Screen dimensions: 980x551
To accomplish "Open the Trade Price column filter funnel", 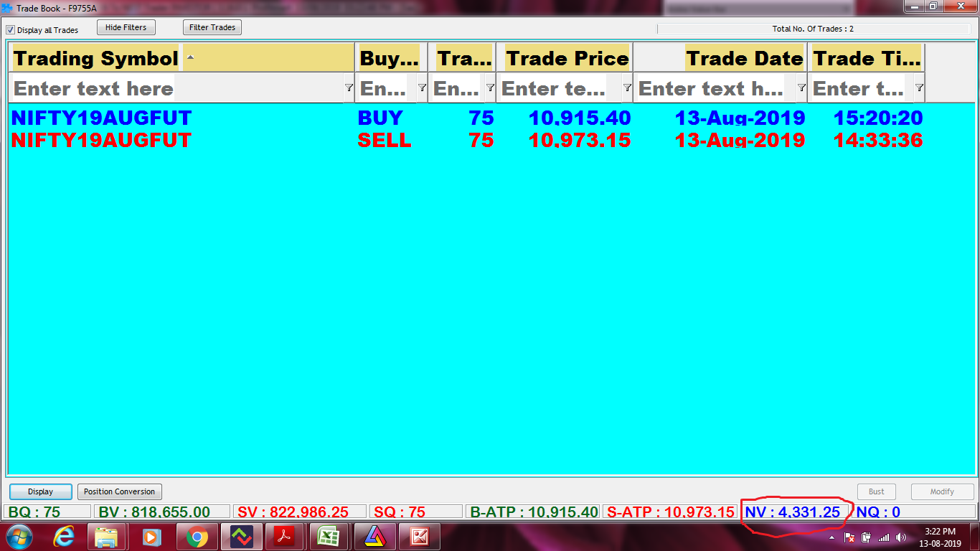I will pos(627,88).
